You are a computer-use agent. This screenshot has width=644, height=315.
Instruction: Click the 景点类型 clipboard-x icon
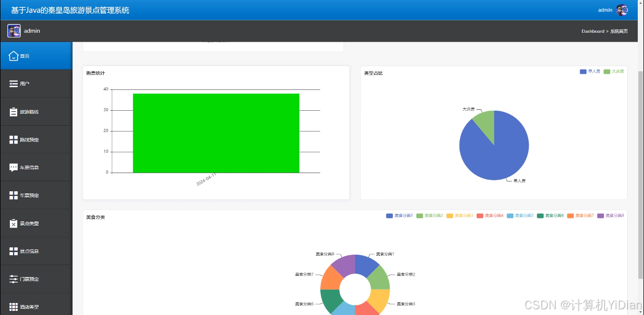[x=14, y=223]
